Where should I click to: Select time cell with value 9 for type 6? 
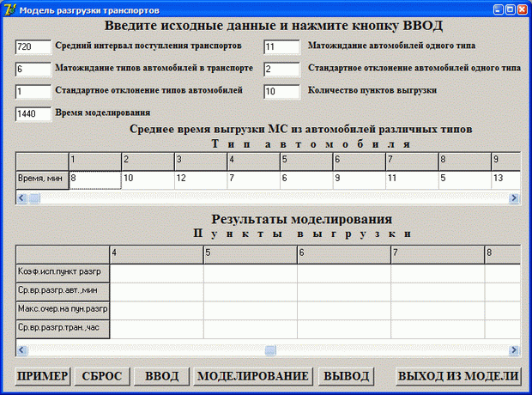360,180
